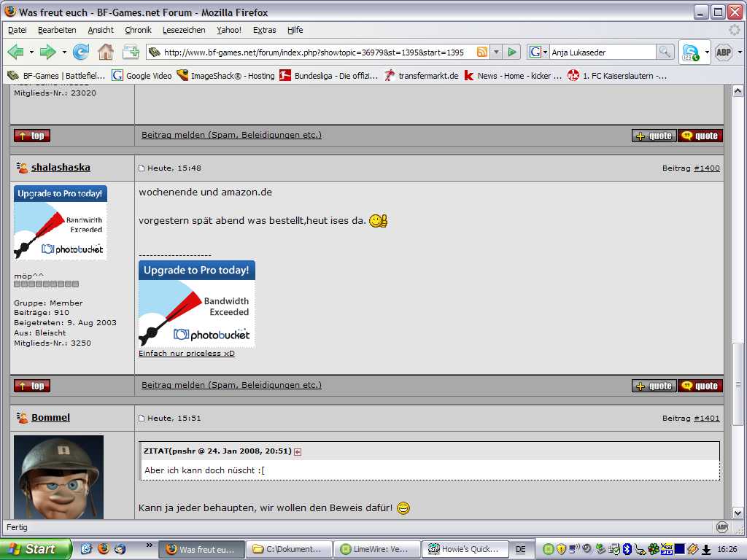Click inside the address bar URL field
Viewport: 747px width, 560px height.
[314, 52]
